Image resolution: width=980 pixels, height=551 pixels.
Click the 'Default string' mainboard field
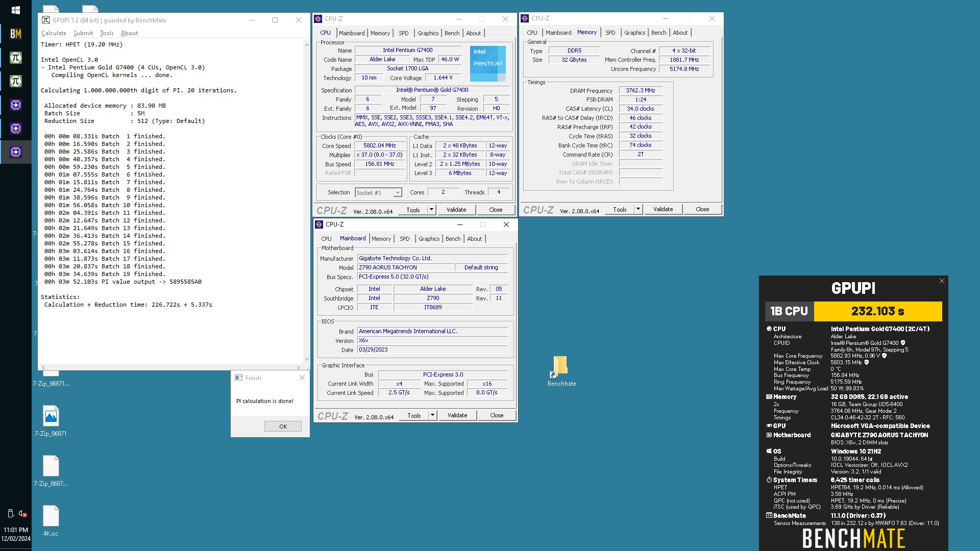pyautogui.click(x=481, y=267)
